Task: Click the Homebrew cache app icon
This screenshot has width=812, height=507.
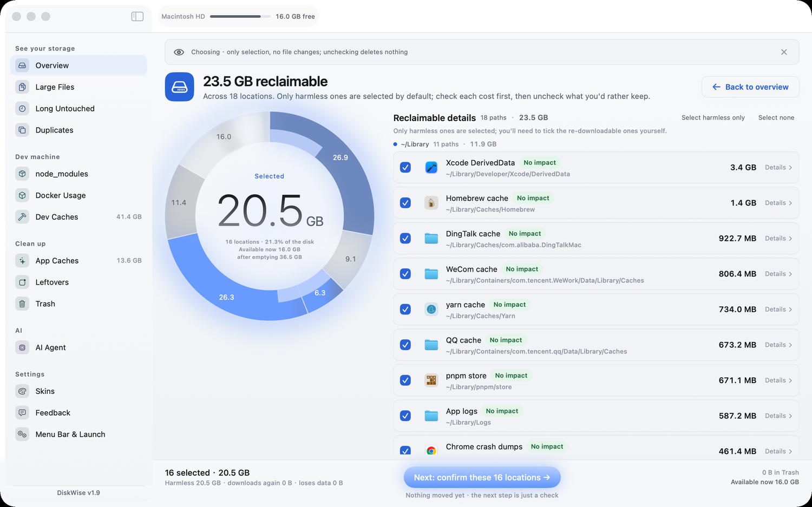Action: coord(431,203)
